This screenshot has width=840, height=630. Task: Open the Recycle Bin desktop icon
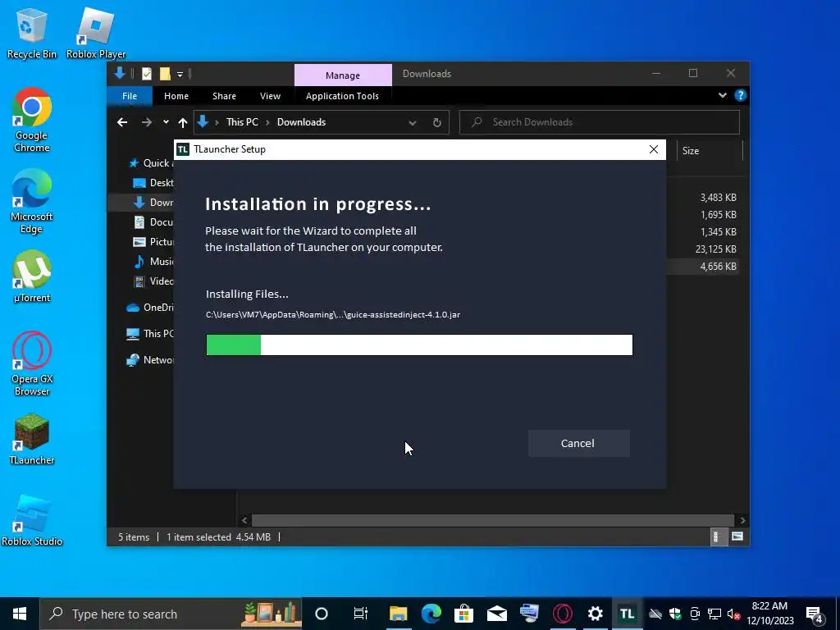32,33
